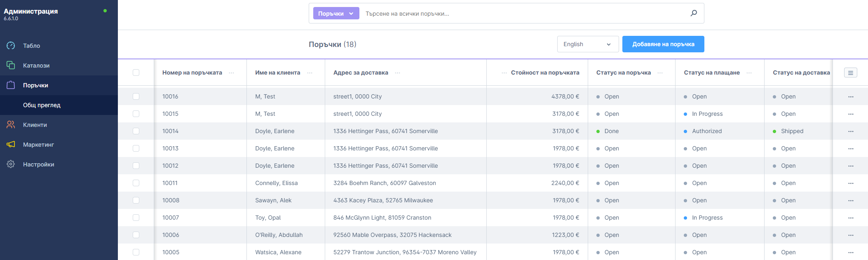868x260 pixels.
Task: Open order number 10013
Action: [170, 149]
